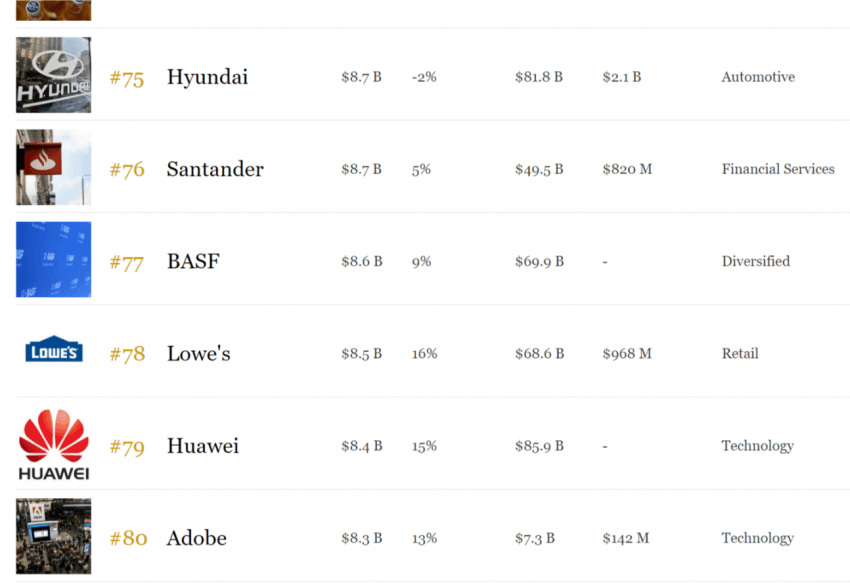
Task: Open the BASF brand entry
Action: click(194, 261)
